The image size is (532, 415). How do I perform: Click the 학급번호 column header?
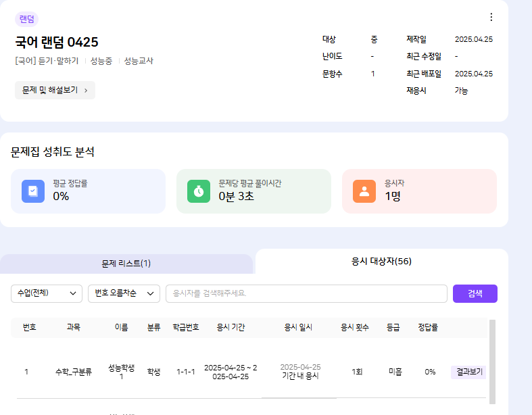point(186,327)
